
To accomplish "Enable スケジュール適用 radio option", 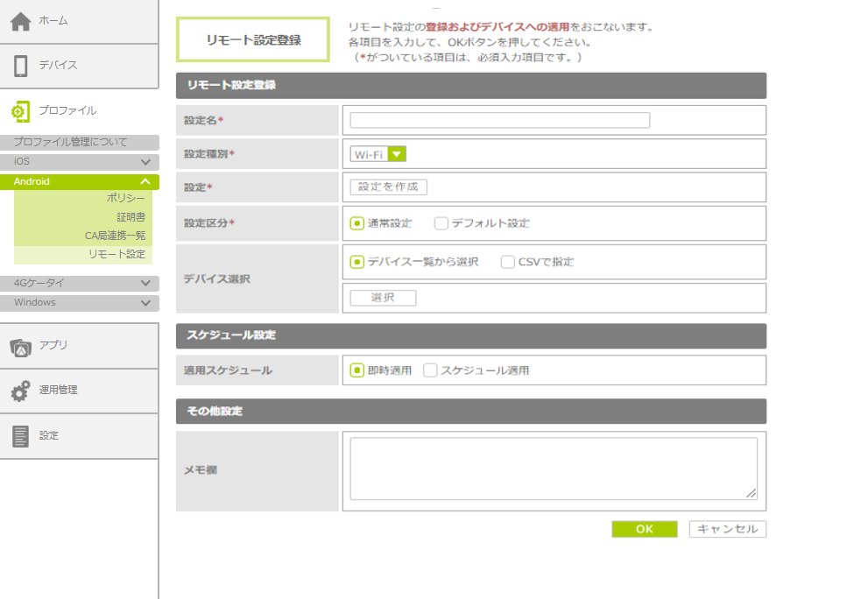I will 430,370.
